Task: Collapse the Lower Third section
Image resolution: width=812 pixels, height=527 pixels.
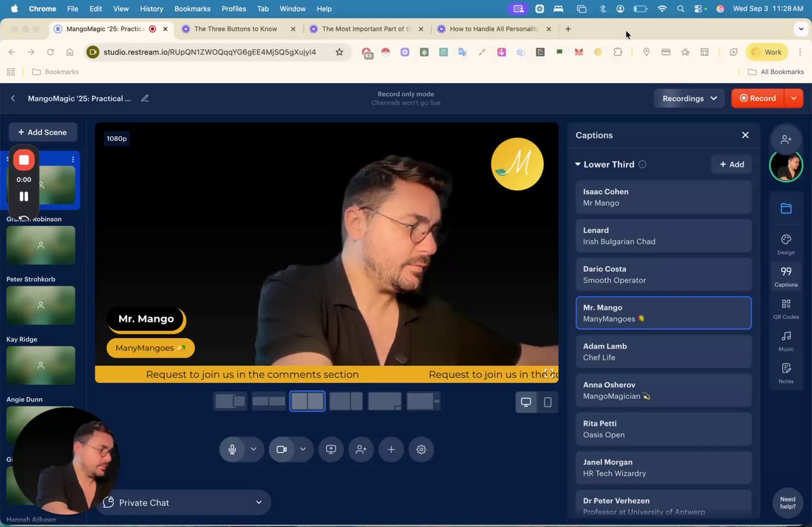Action: (x=578, y=164)
